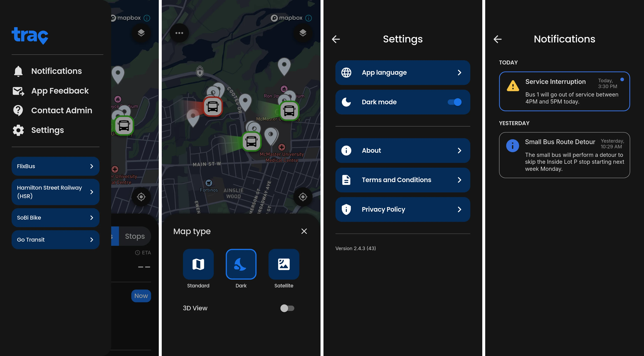
Task: Open the Service Interruption notification card
Action: [564, 91]
